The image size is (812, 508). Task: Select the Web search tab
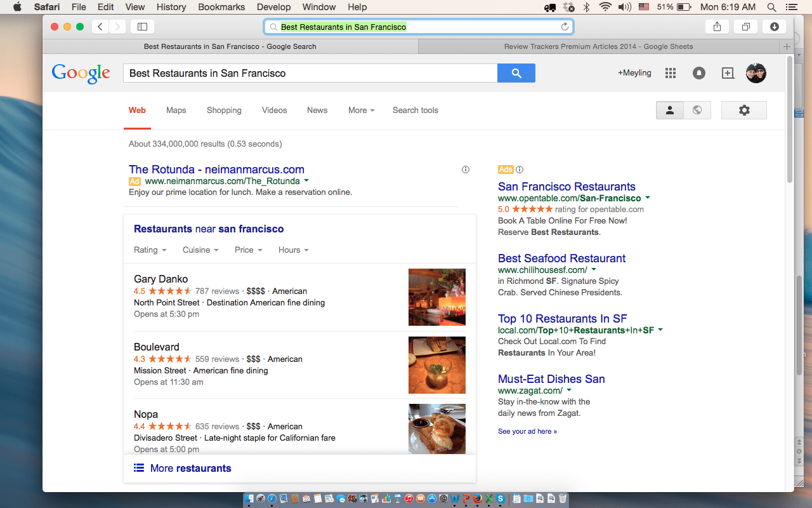137,110
